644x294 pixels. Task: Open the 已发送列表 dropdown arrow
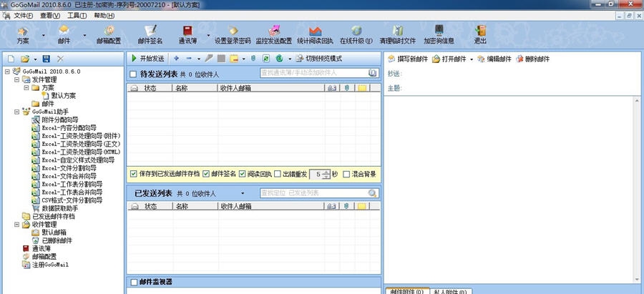coord(243,193)
